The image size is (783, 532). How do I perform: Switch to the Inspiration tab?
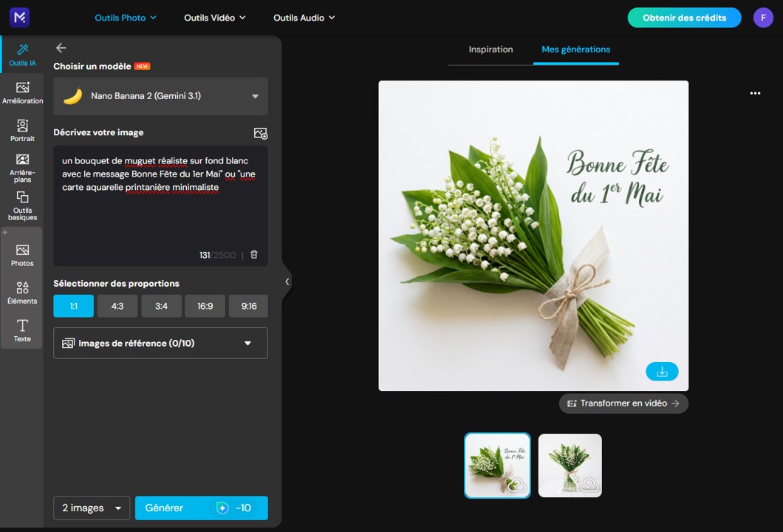(491, 50)
